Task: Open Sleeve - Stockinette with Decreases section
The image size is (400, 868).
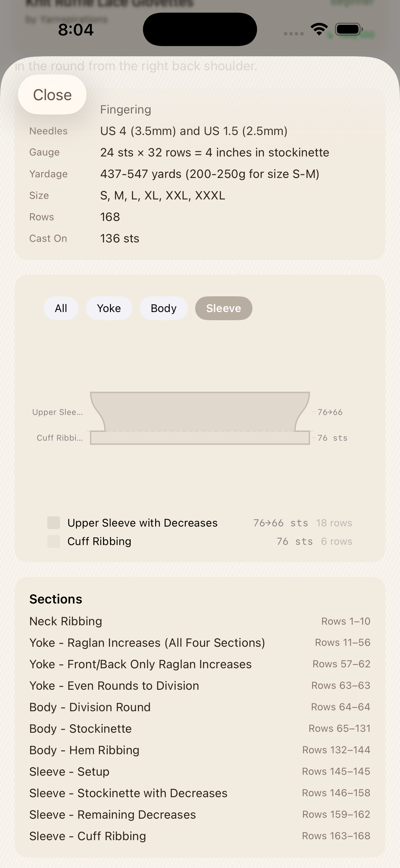Action: (x=200, y=793)
